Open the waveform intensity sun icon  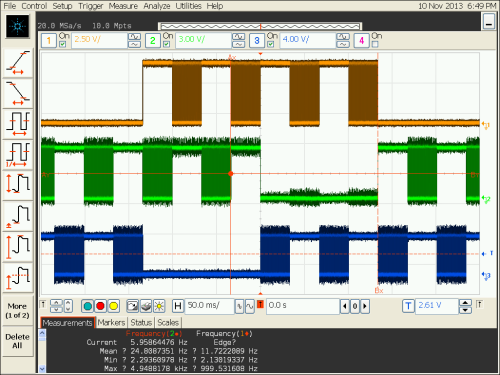[159, 306]
